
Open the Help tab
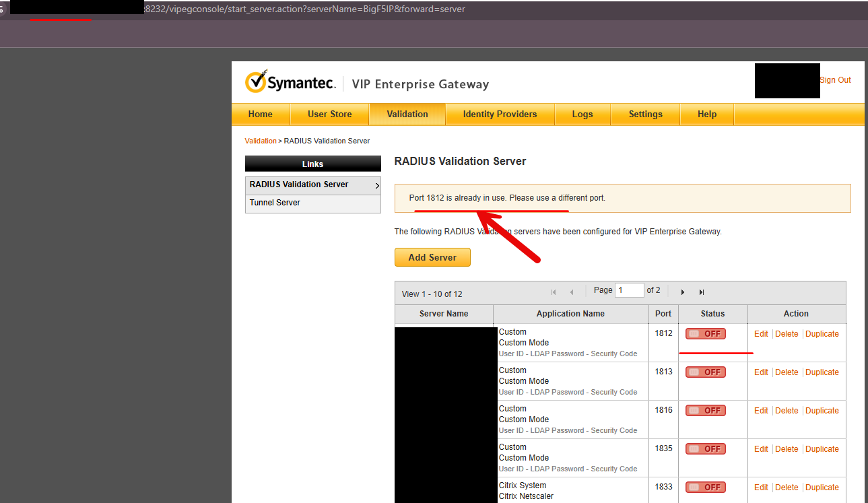click(707, 114)
